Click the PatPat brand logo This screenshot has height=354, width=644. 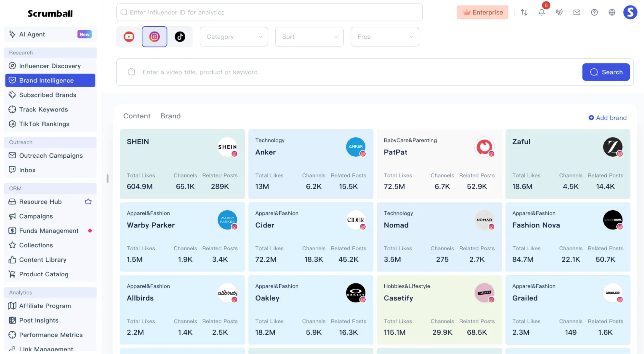pos(484,147)
